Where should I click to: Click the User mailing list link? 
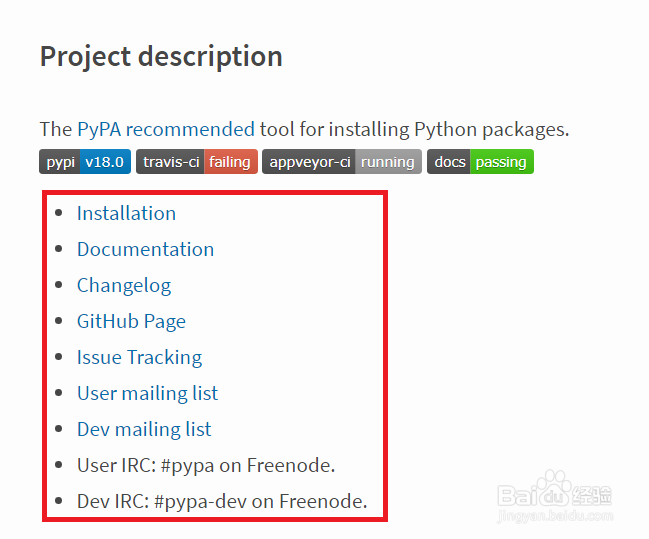pyautogui.click(x=147, y=393)
